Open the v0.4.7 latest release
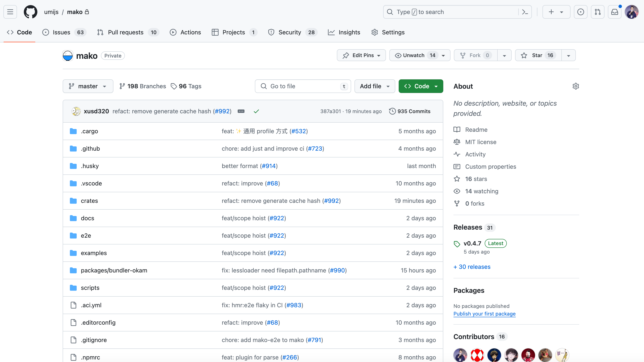This screenshot has width=644, height=362. (x=472, y=243)
